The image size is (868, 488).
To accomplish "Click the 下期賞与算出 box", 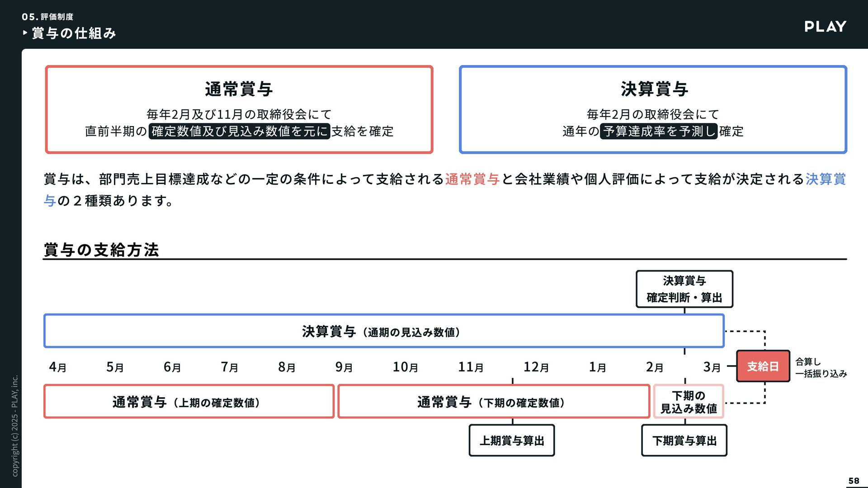I will (684, 441).
